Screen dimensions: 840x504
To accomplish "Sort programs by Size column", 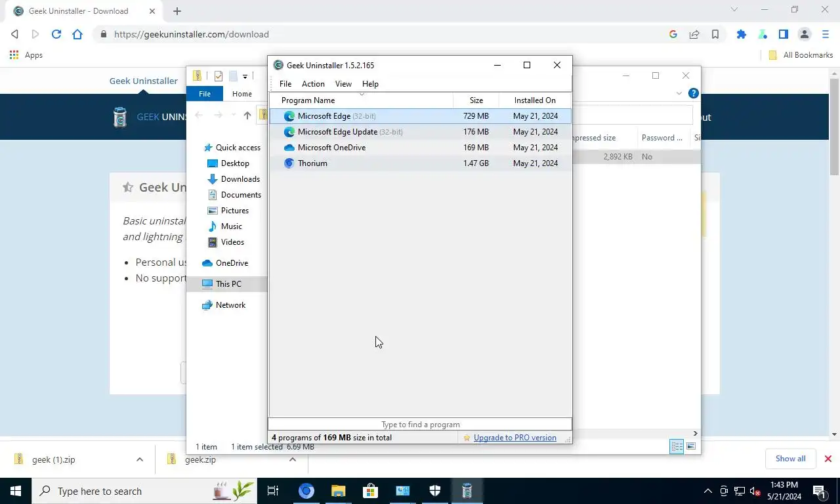I will point(476,100).
